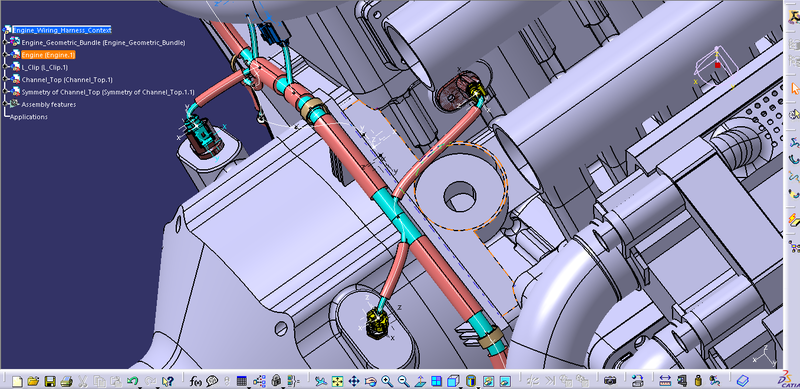Click the yellow lightning update icon

pos(794,220)
